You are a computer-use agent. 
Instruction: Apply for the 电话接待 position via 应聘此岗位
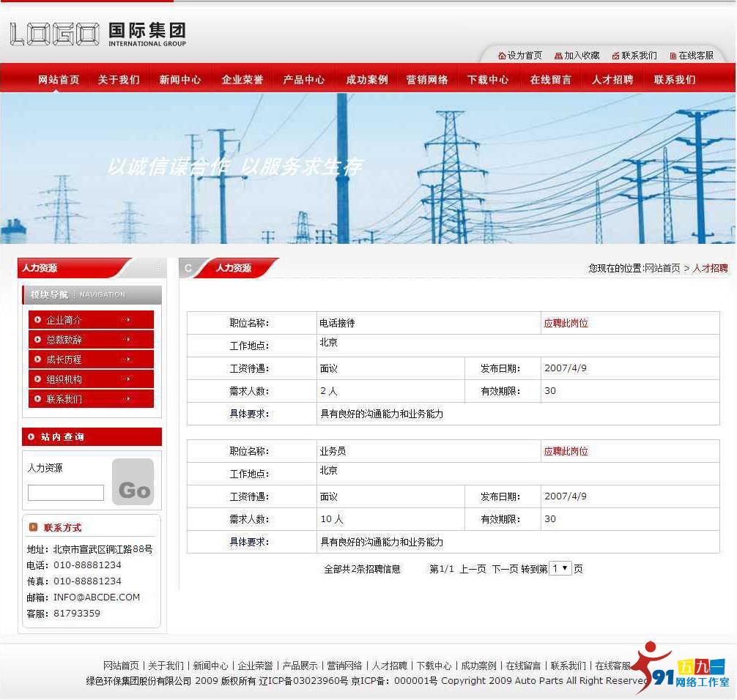tap(566, 323)
